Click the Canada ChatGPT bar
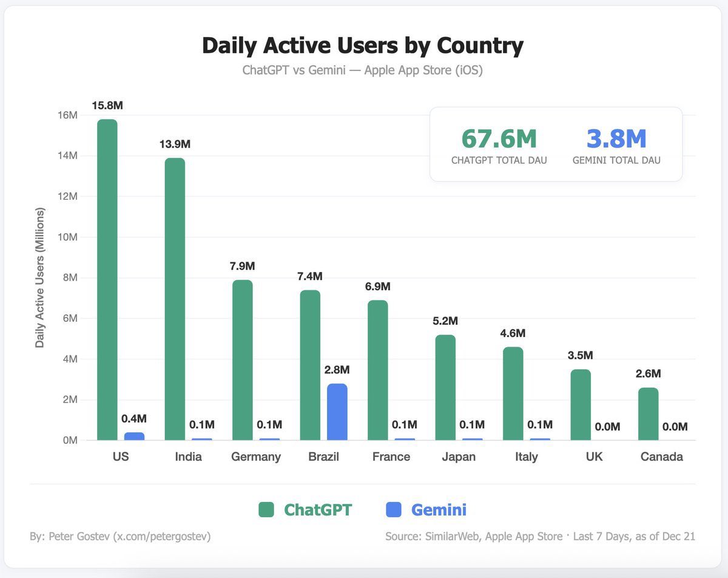The image size is (728, 578). tap(649, 413)
